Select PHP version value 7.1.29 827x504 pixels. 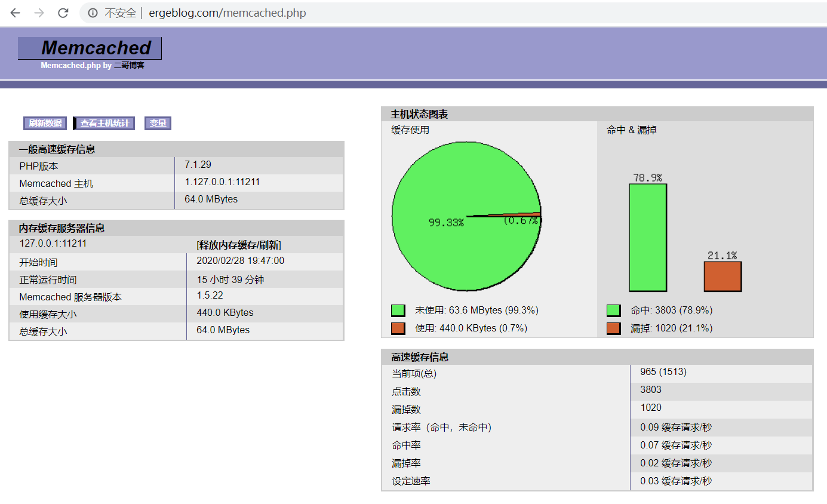tap(198, 165)
